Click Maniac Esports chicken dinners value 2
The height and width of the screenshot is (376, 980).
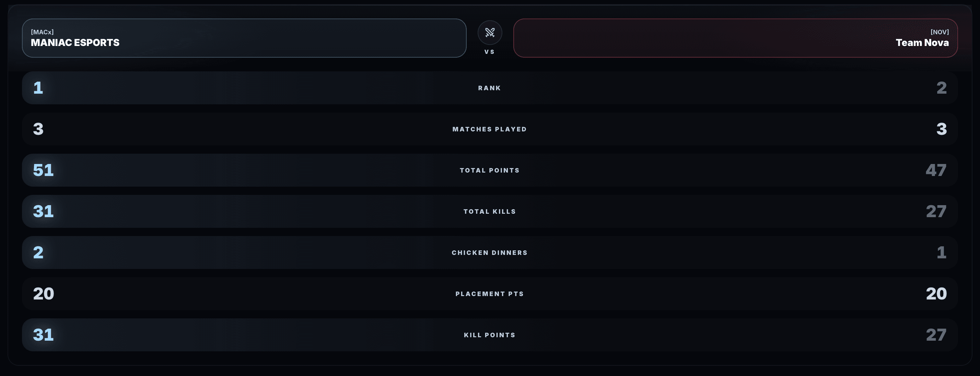(38, 252)
